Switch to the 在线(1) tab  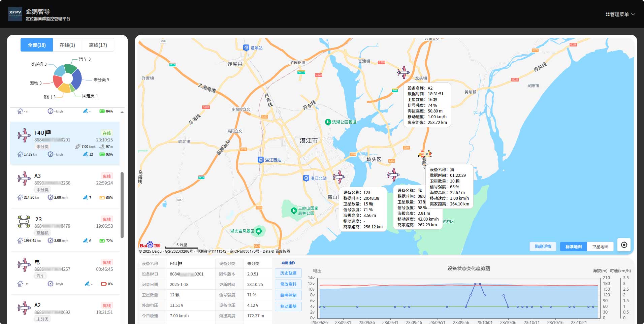pos(67,45)
